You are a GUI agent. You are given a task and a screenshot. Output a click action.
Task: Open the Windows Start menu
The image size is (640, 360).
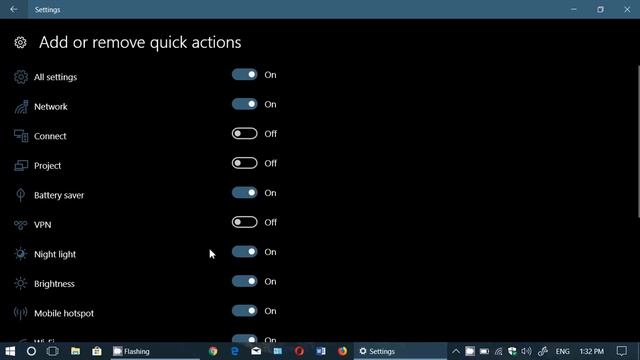[x=10, y=351]
